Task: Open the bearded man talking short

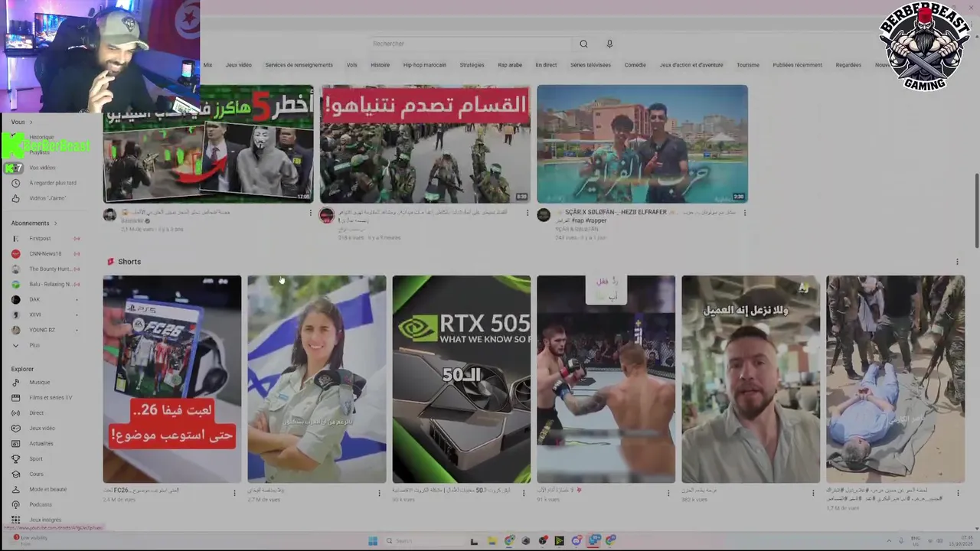Action: click(x=750, y=380)
